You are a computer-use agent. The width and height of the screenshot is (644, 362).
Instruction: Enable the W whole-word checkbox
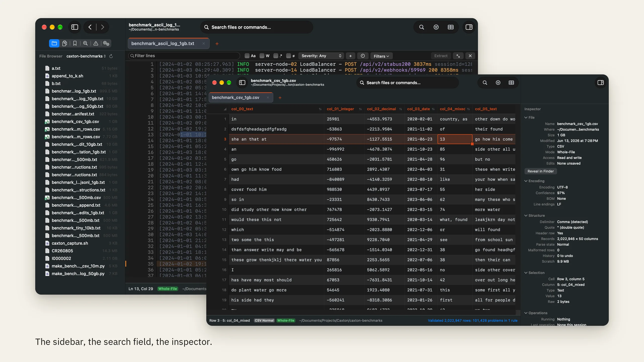(262, 56)
